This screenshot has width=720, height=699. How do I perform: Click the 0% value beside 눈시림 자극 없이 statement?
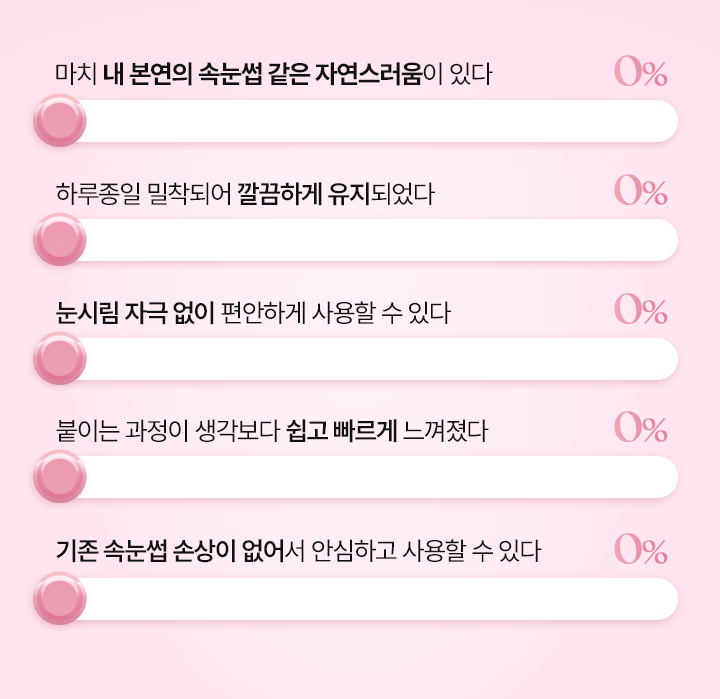click(x=641, y=311)
